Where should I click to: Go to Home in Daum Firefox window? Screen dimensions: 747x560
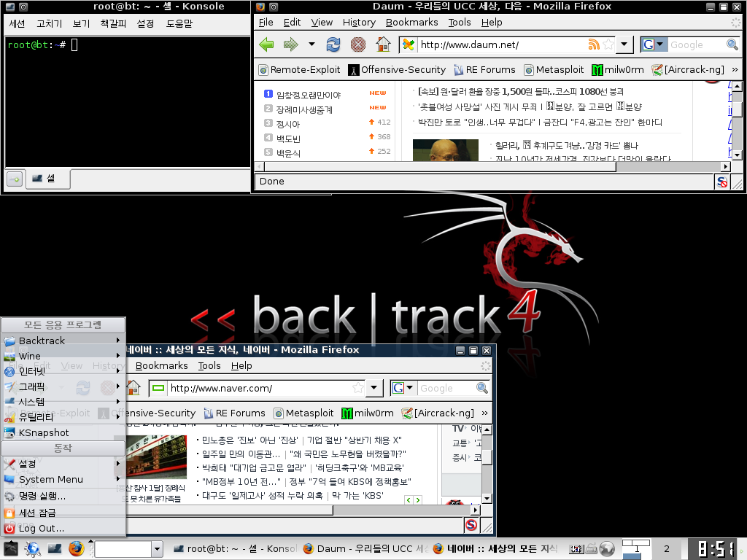click(383, 44)
